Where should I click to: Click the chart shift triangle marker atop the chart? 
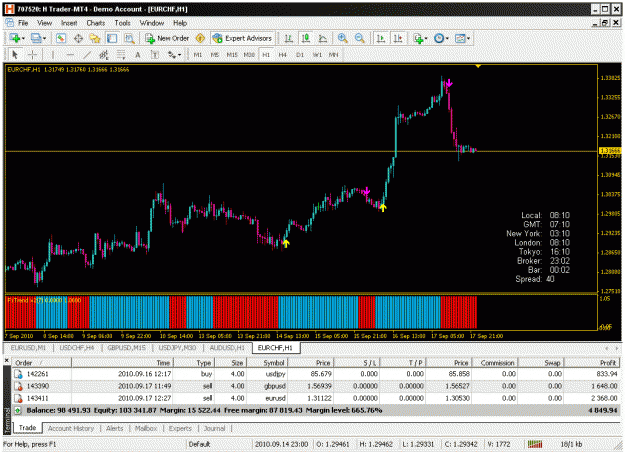478,66
